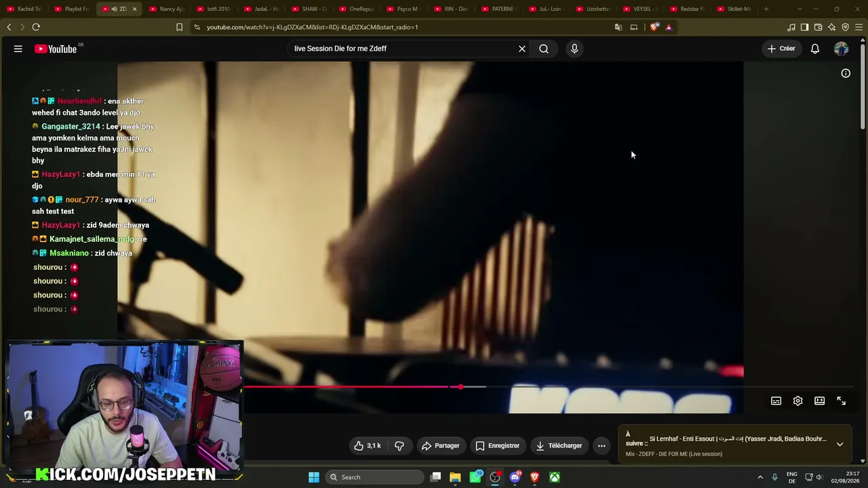Screen dimensions: 868x488
Task: Open the tab search dropdown arrow
Action: click(x=800, y=9)
